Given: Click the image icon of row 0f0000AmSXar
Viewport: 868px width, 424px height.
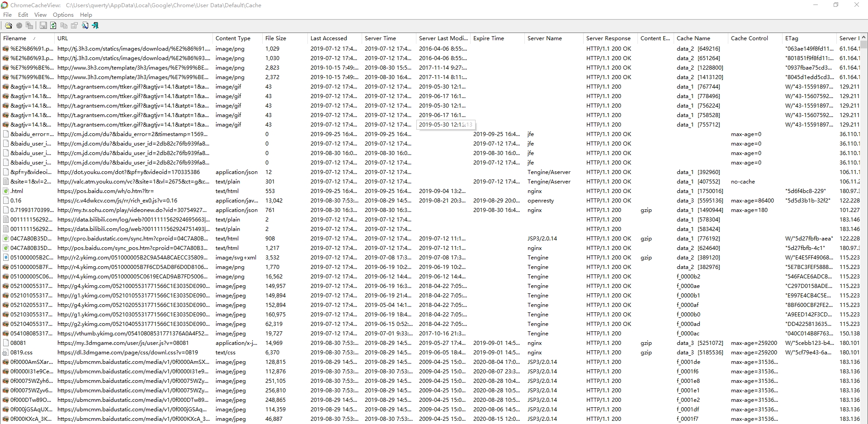Looking at the screenshot, I should [6, 362].
